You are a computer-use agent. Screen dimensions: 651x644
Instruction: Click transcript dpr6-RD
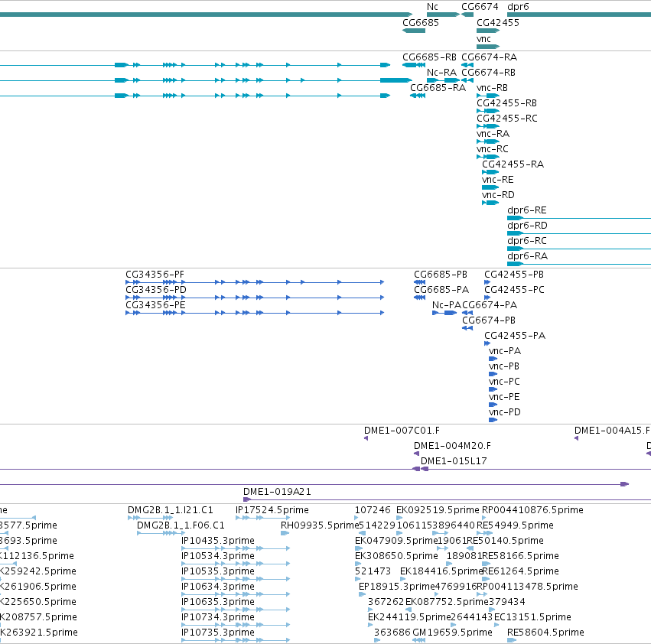click(527, 226)
